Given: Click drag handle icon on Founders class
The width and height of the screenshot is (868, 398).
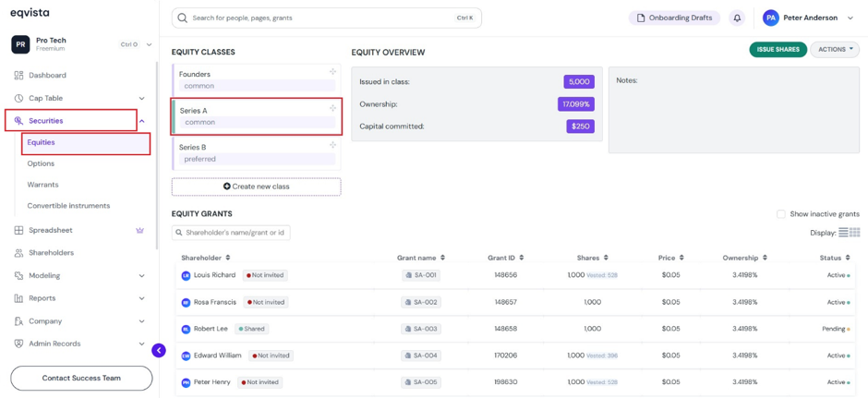Looking at the screenshot, I should [x=332, y=71].
